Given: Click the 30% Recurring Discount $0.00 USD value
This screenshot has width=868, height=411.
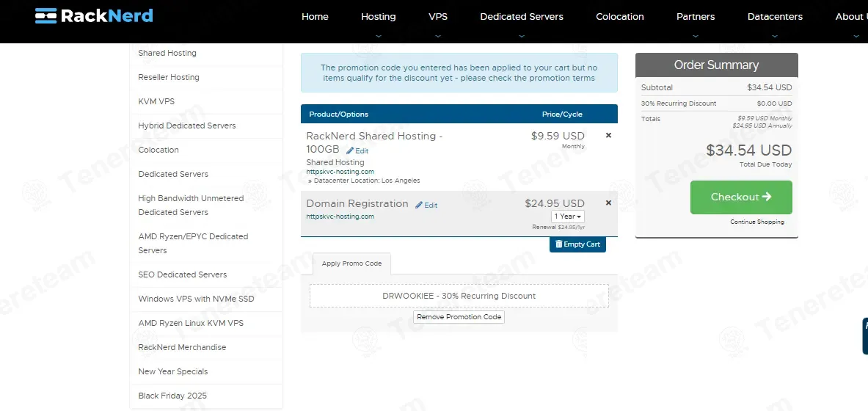Looking at the screenshot, I should pyautogui.click(x=774, y=103).
